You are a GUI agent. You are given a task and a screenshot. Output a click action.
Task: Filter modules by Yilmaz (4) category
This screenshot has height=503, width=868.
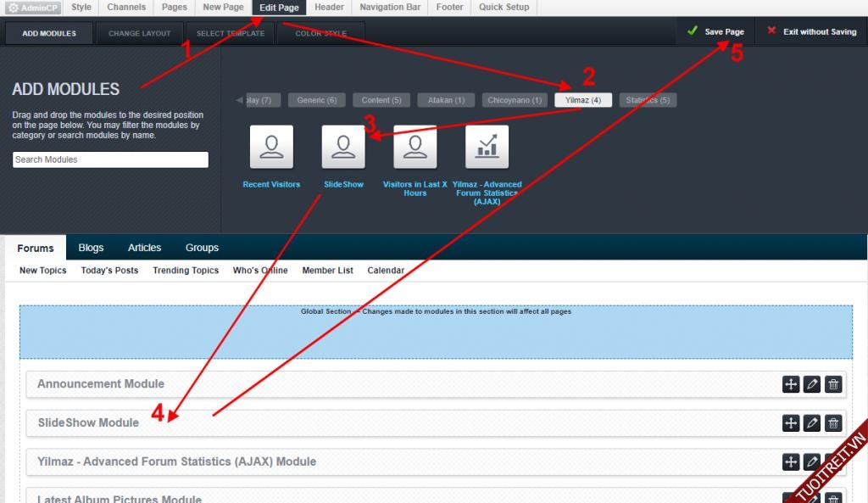[x=583, y=100]
